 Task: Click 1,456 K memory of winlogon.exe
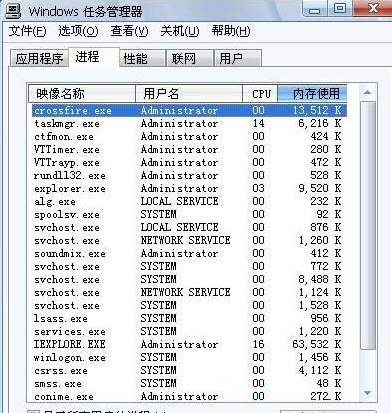[320, 357]
